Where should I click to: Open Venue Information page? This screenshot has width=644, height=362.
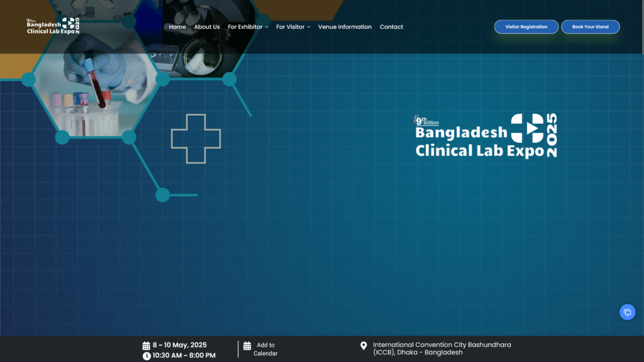tap(345, 26)
